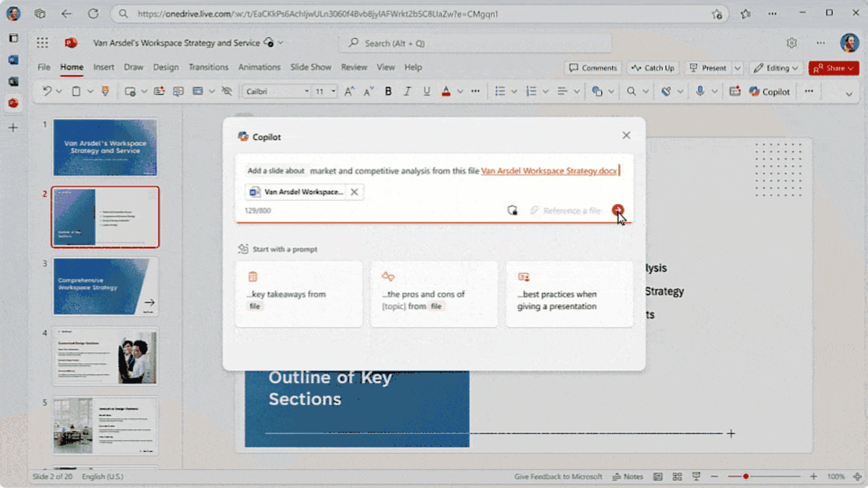Toggle Bold formatting

388,91
